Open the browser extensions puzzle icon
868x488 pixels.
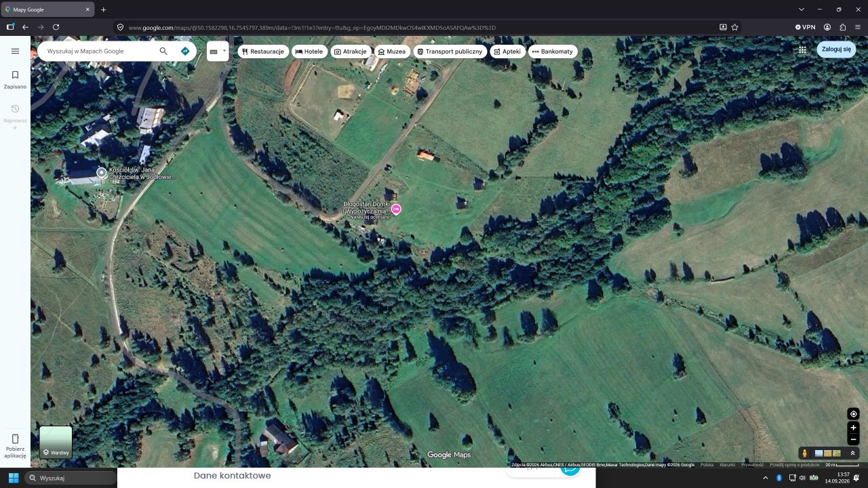pyautogui.click(x=843, y=27)
